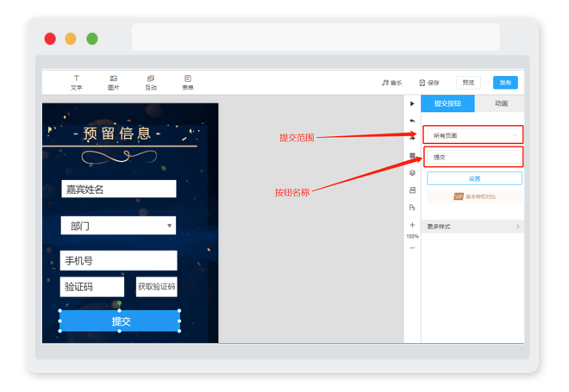This screenshot has height=392, width=569.
Task: Save the project with 保存
Action: tap(429, 83)
